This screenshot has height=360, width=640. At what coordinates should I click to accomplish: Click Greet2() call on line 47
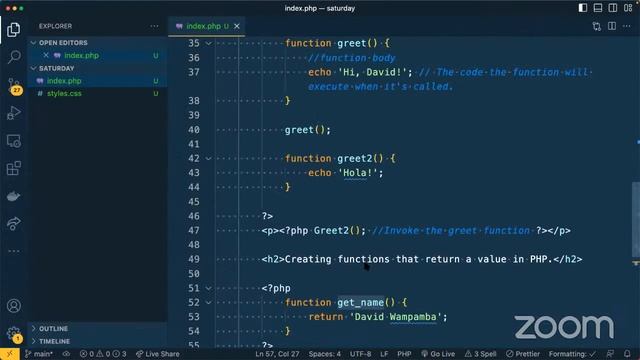click(337, 231)
